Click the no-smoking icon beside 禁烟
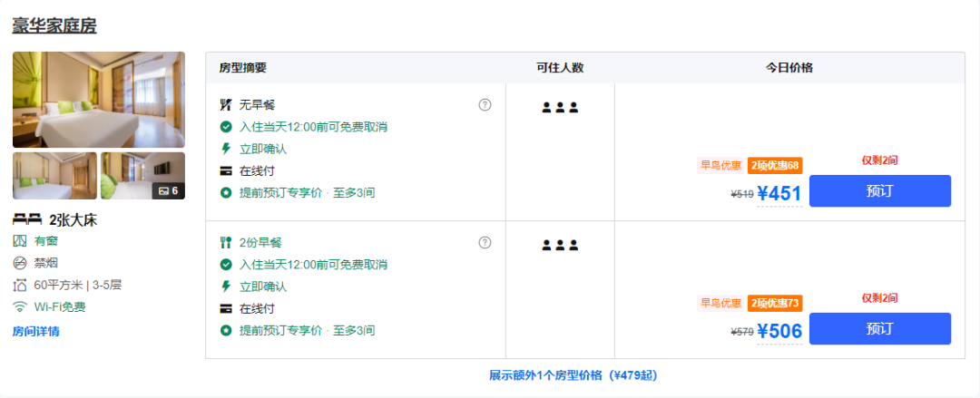980x398 pixels. coord(20,263)
